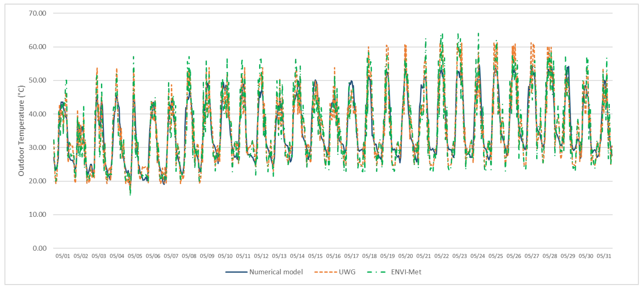Click the 05/28 date label
Viewport: 644px width, 290px height.
click(550, 256)
